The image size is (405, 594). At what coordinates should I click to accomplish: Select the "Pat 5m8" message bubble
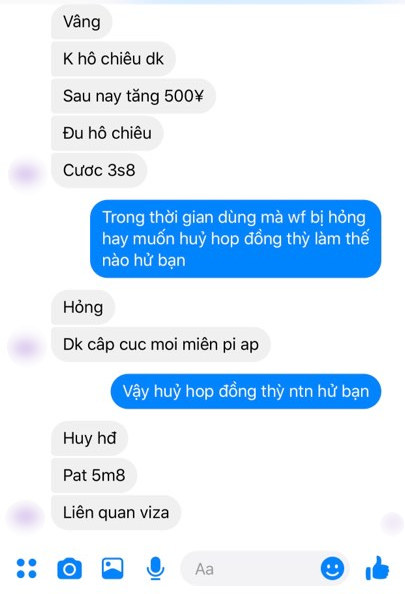pos(94,475)
